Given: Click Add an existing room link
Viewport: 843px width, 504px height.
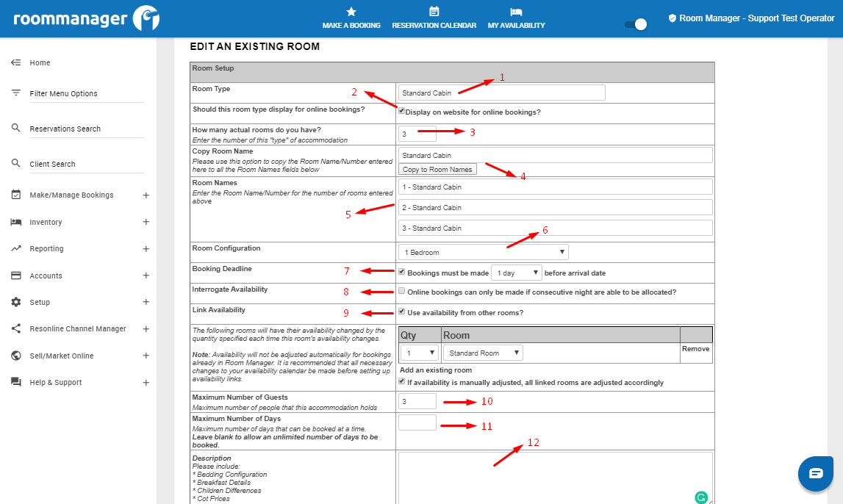Looking at the screenshot, I should (436, 370).
